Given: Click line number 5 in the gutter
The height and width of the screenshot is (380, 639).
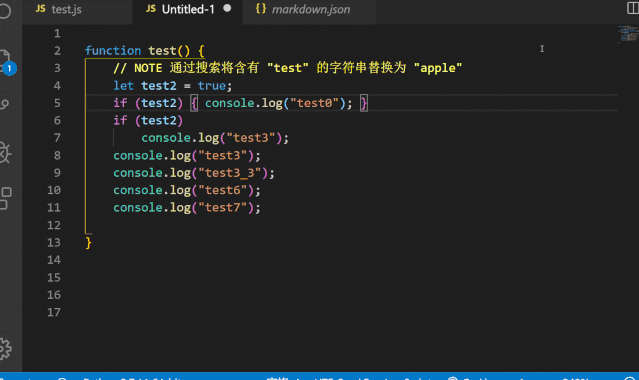Looking at the screenshot, I should click(x=57, y=103).
